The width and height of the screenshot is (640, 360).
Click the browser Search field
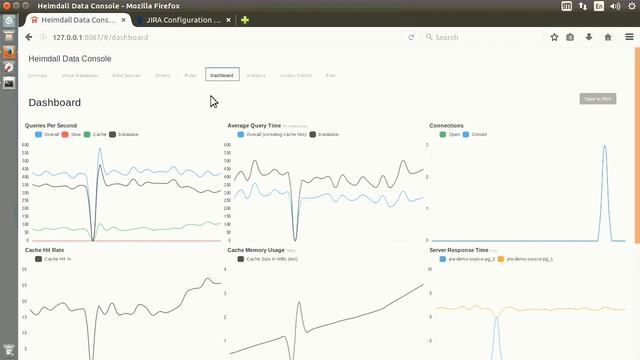pos(484,37)
